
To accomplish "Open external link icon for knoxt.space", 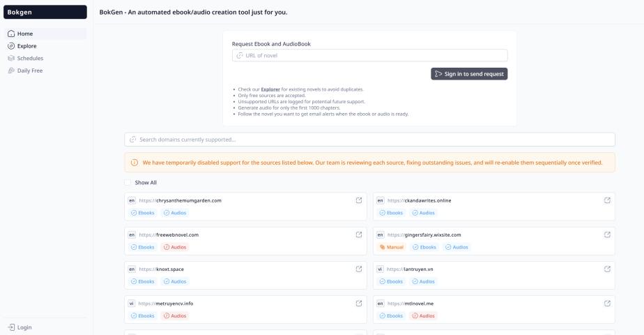I will point(359,269).
